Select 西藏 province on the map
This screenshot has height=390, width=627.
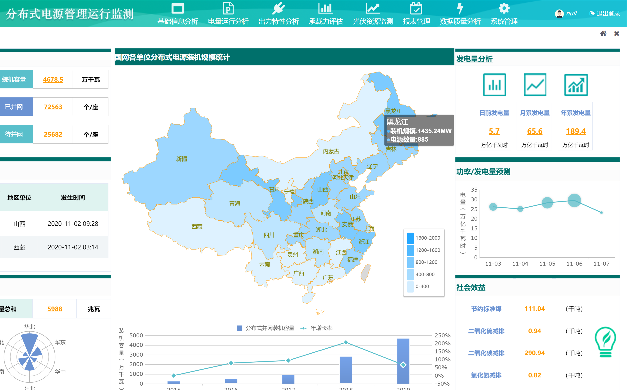[197, 226]
